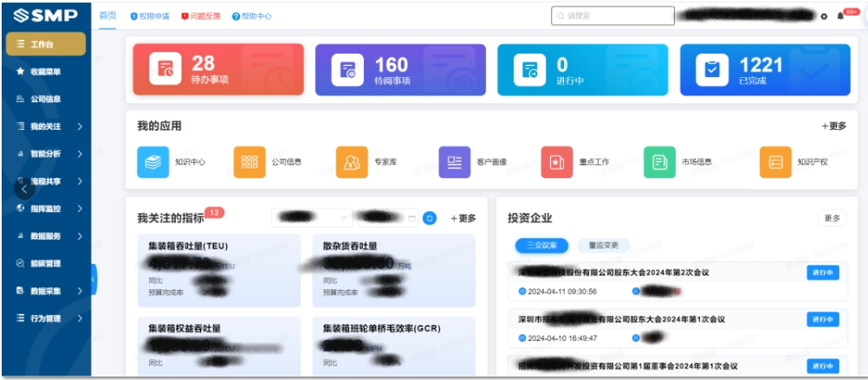Open the 知识产权 app icon
This screenshot has width=868, height=380.
(x=775, y=162)
